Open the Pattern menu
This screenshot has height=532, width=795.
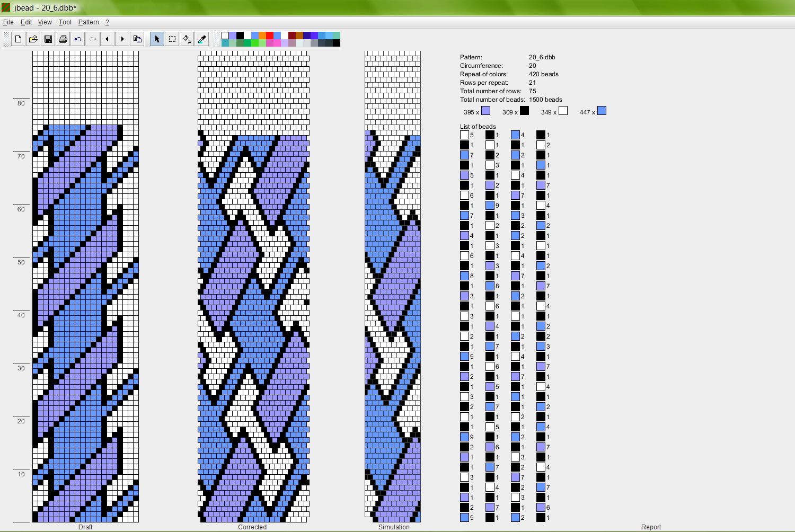[89, 22]
